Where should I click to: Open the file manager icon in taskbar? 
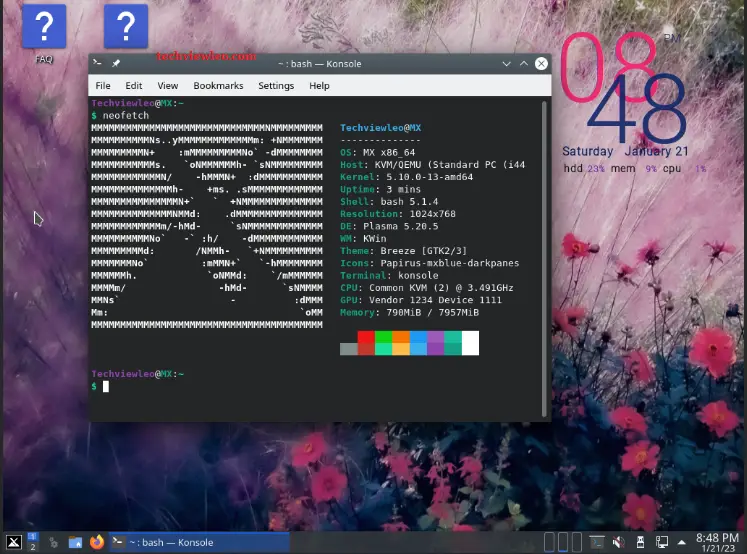coord(75,542)
